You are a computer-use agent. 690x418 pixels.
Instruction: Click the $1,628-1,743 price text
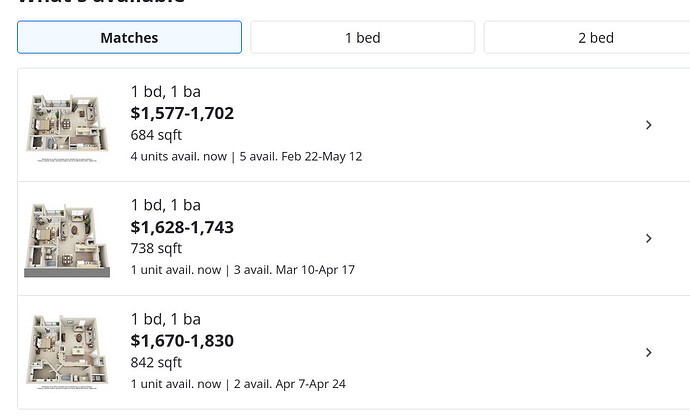coord(182,227)
